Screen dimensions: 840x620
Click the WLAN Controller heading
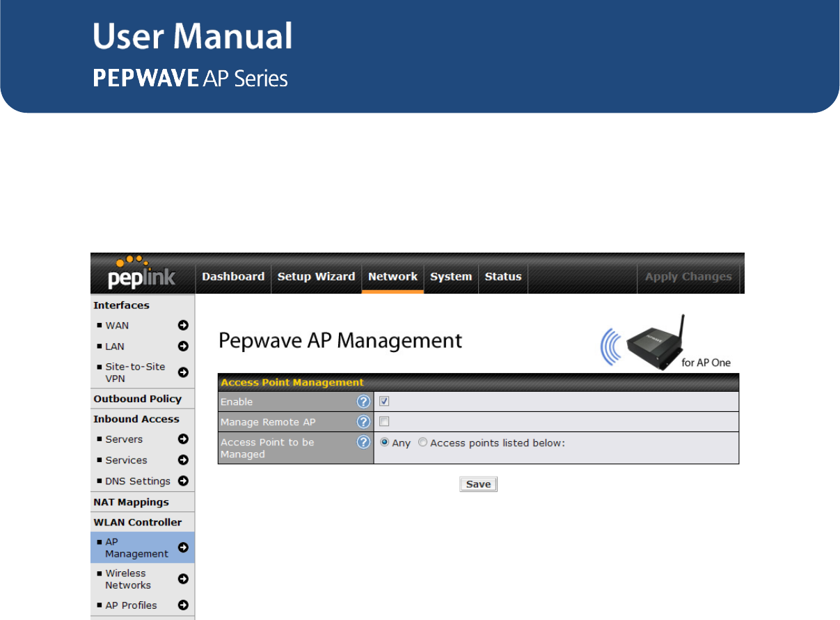138,522
